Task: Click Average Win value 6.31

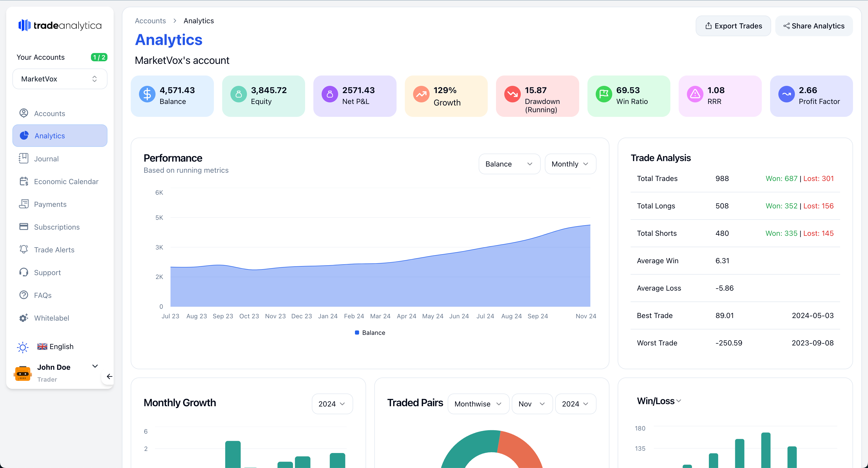Action: pos(722,260)
